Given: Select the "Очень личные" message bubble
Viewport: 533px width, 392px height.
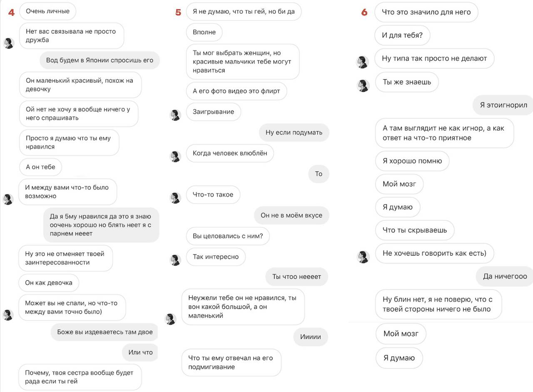Looking at the screenshot, I should [x=48, y=11].
